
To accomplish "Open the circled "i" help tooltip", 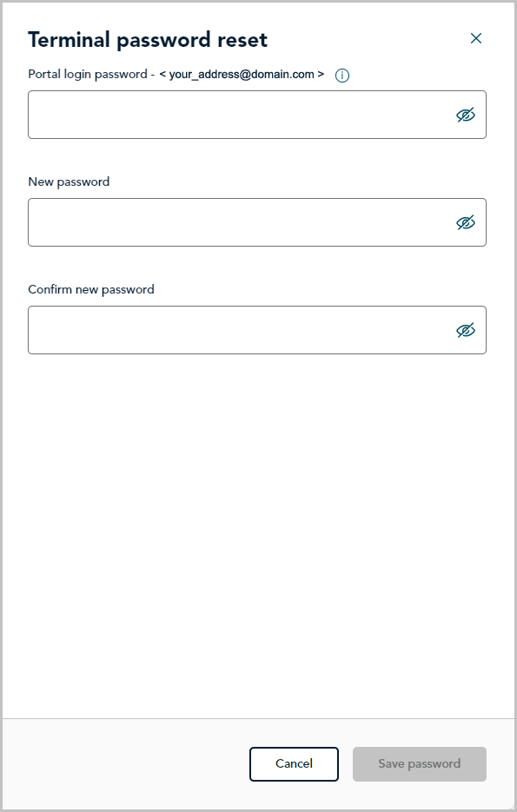I will [x=341, y=76].
